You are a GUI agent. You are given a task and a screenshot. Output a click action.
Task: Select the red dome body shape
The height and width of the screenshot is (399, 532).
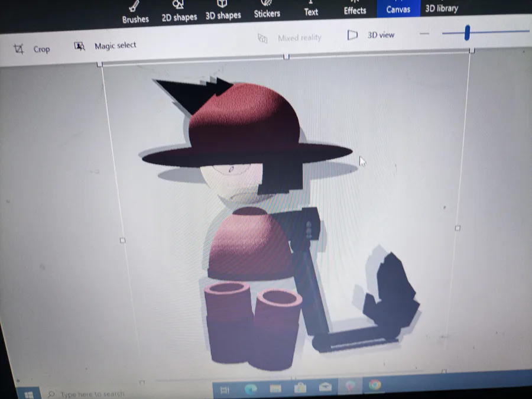[x=251, y=244]
